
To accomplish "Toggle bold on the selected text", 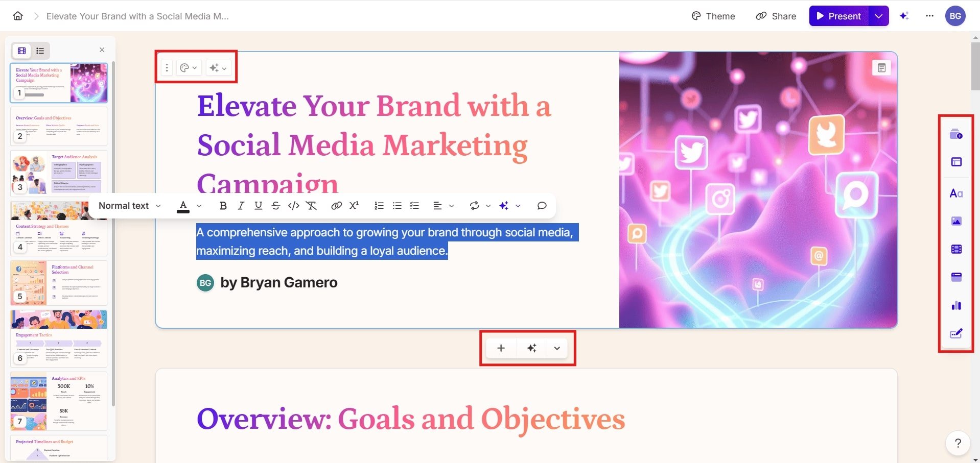I will (x=223, y=206).
